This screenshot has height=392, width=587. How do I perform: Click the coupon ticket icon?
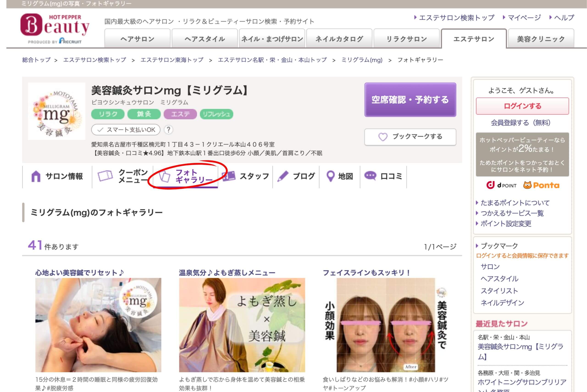(x=105, y=176)
